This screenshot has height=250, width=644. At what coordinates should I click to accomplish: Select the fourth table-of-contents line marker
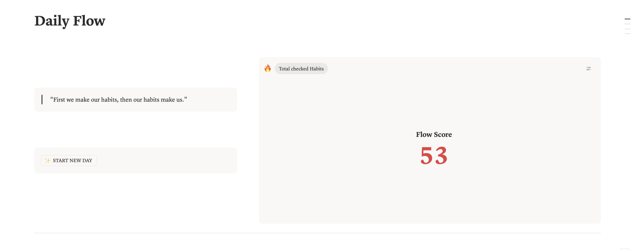pyautogui.click(x=627, y=34)
